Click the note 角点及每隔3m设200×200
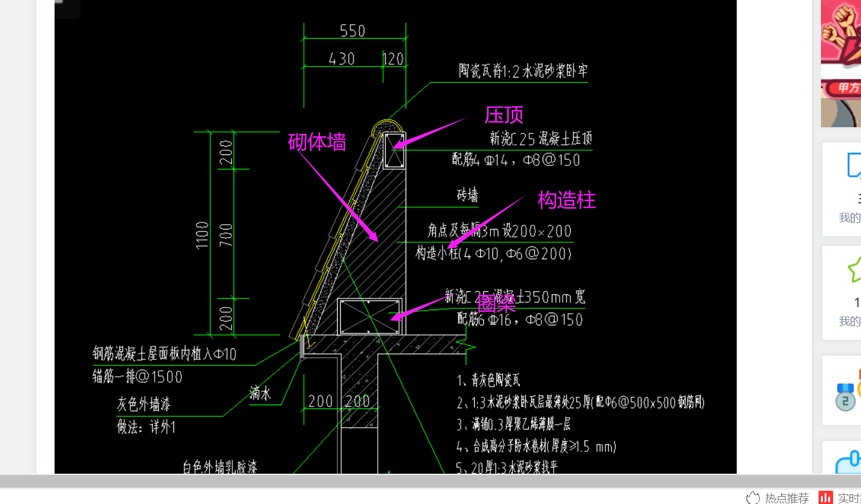 coord(500,231)
